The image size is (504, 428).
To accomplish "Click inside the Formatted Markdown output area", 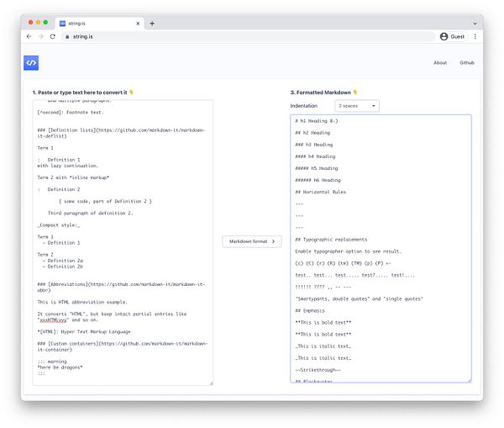I will [x=381, y=248].
